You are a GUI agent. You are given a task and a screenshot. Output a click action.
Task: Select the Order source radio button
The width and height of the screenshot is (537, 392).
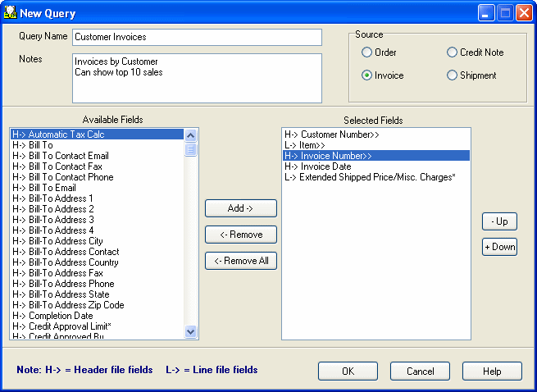point(367,52)
